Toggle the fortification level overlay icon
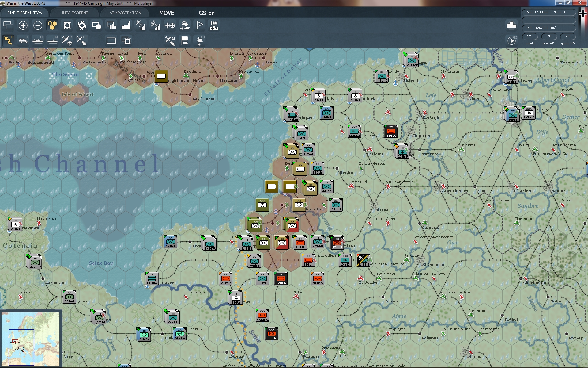Viewport: 588px width, 368px height. click(67, 25)
